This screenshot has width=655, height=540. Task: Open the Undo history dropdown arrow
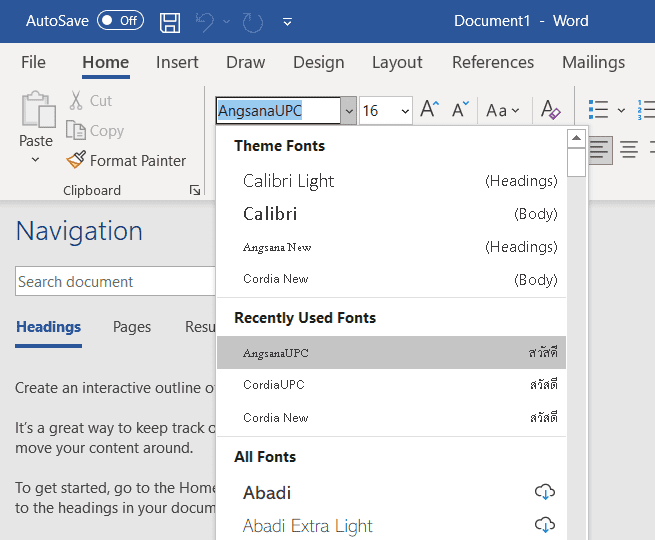[x=226, y=21]
